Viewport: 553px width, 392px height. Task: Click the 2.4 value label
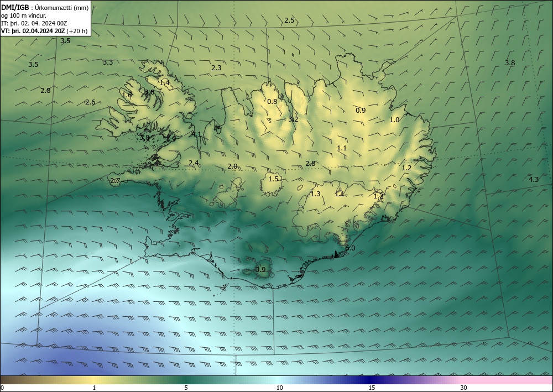click(194, 163)
